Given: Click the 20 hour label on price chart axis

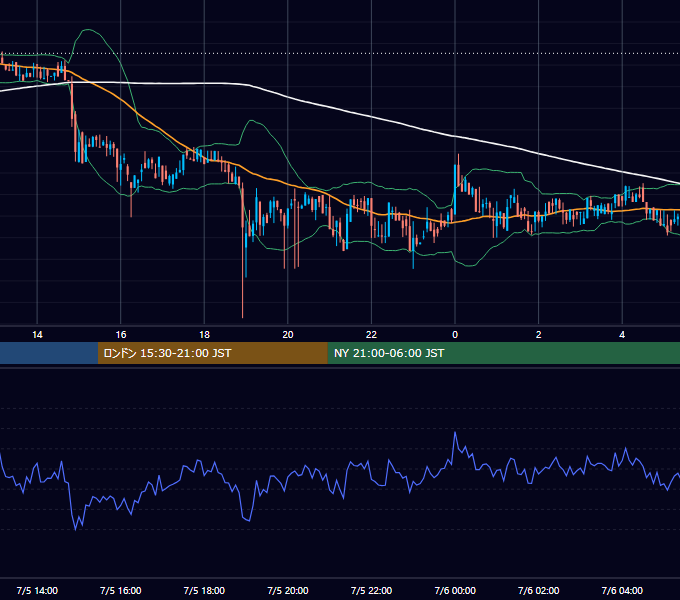Looking at the screenshot, I should point(288,335).
